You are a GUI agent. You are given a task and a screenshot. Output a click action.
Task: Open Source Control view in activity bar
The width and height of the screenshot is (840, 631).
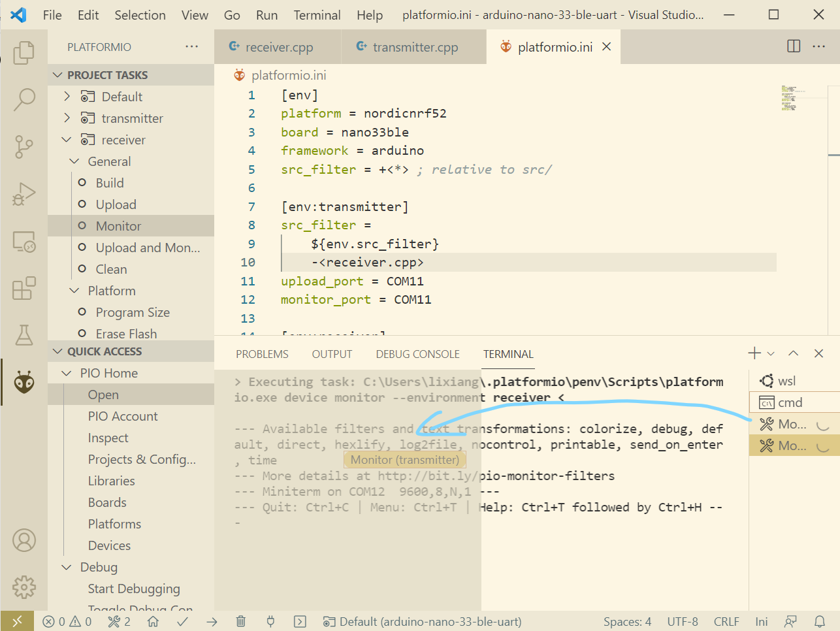24,146
